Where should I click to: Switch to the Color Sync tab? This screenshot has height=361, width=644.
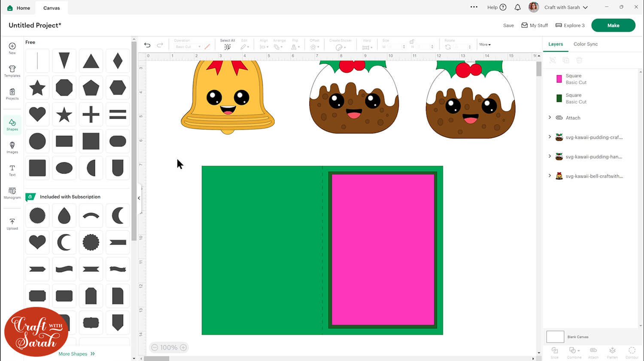coord(585,44)
